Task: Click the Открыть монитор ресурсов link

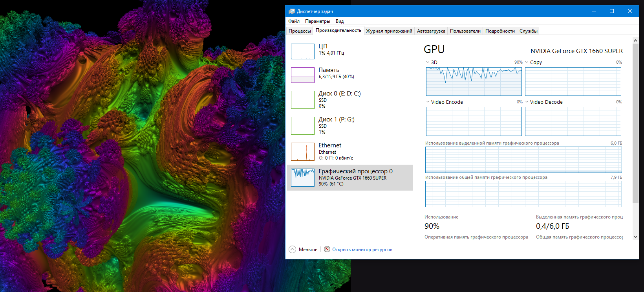Action: (362, 250)
